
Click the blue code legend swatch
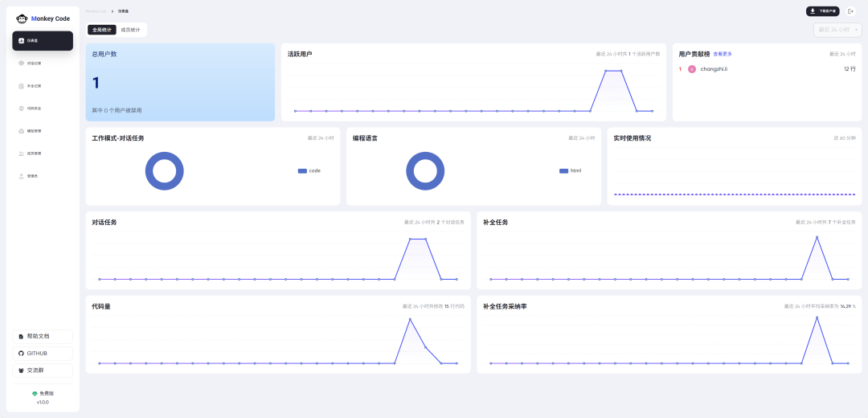coord(302,171)
